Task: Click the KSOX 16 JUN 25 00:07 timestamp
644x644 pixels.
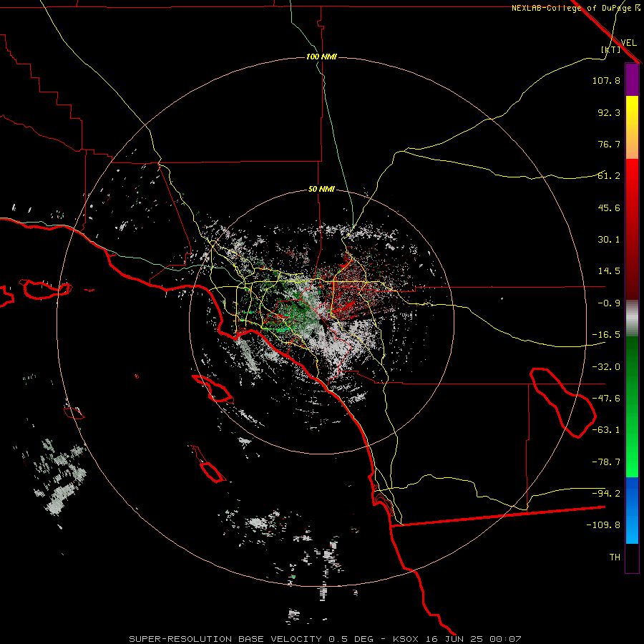Action: pyautogui.click(x=457, y=639)
